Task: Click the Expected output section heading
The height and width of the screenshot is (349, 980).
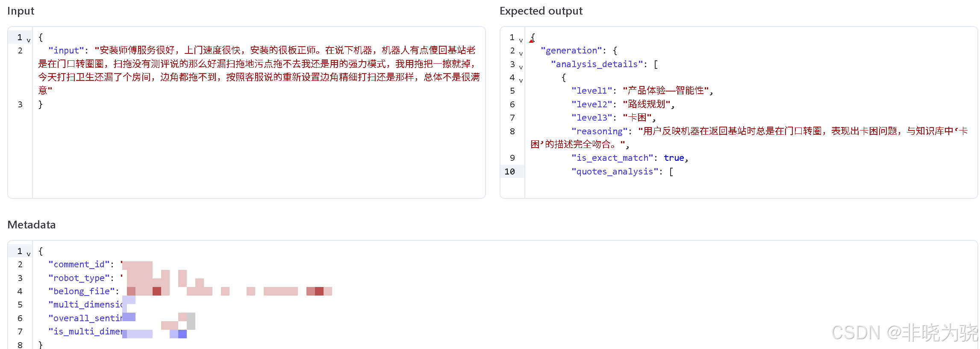Action: [541, 11]
